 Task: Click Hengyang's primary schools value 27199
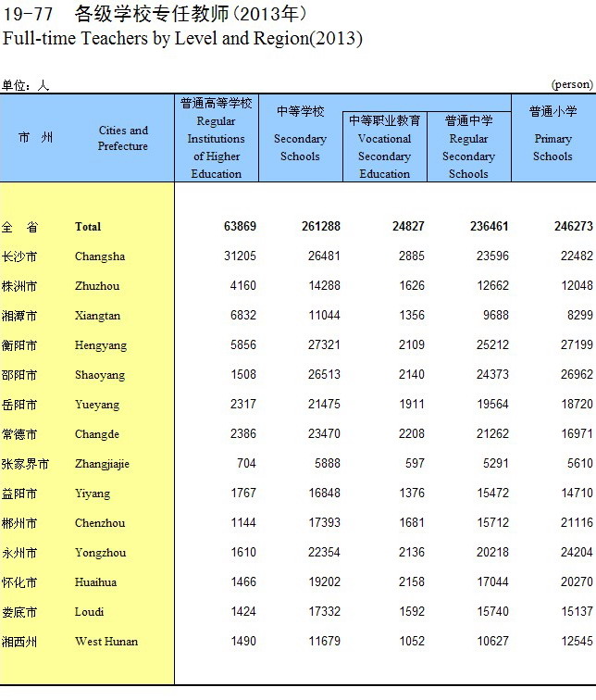(x=577, y=344)
